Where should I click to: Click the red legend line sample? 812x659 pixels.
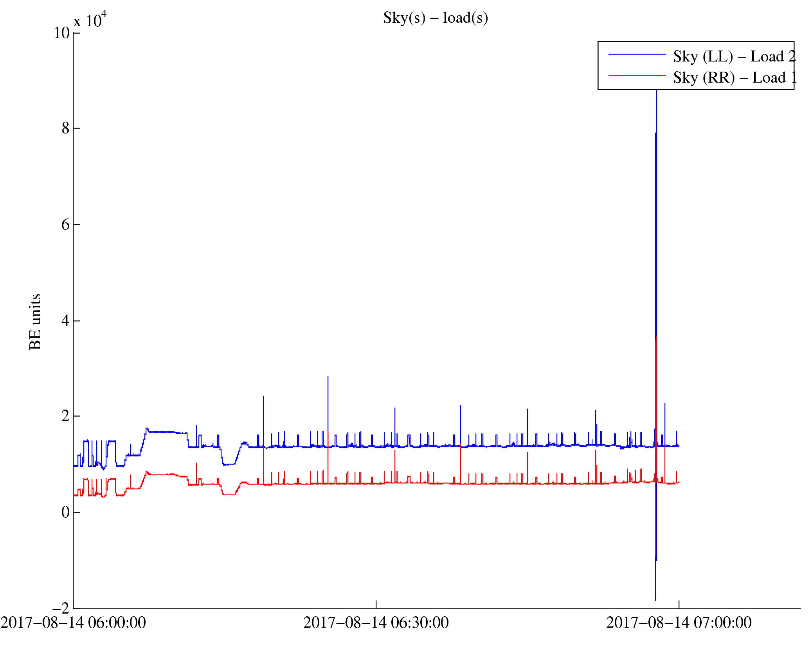point(637,75)
